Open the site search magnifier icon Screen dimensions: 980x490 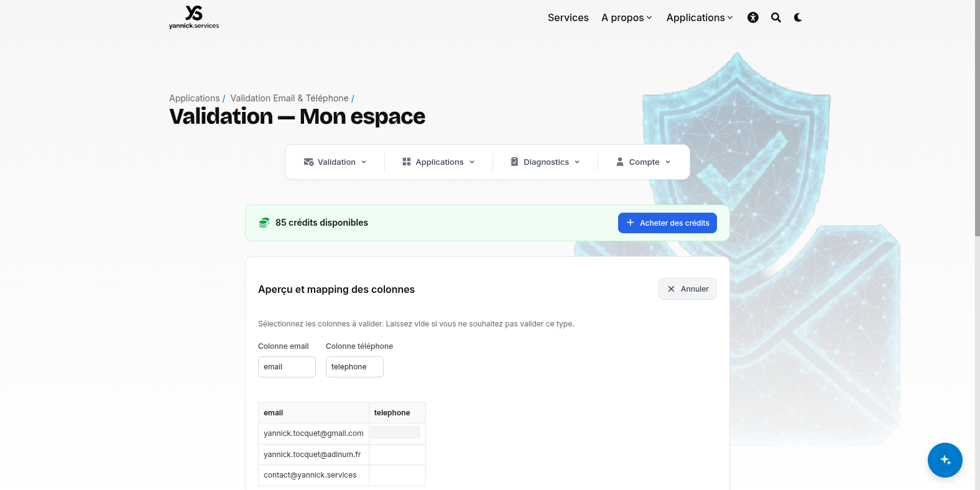776,17
